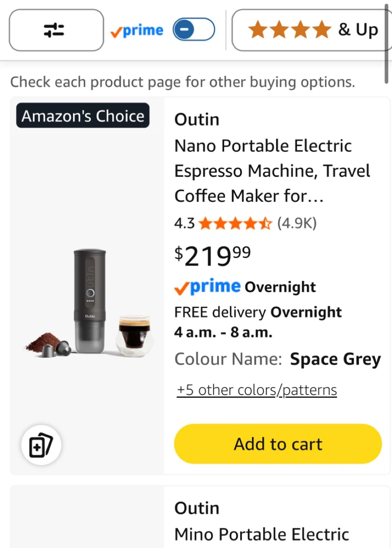Tap the Outin brand name on second listing
392x548 pixels.
click(x=197, y=508)
